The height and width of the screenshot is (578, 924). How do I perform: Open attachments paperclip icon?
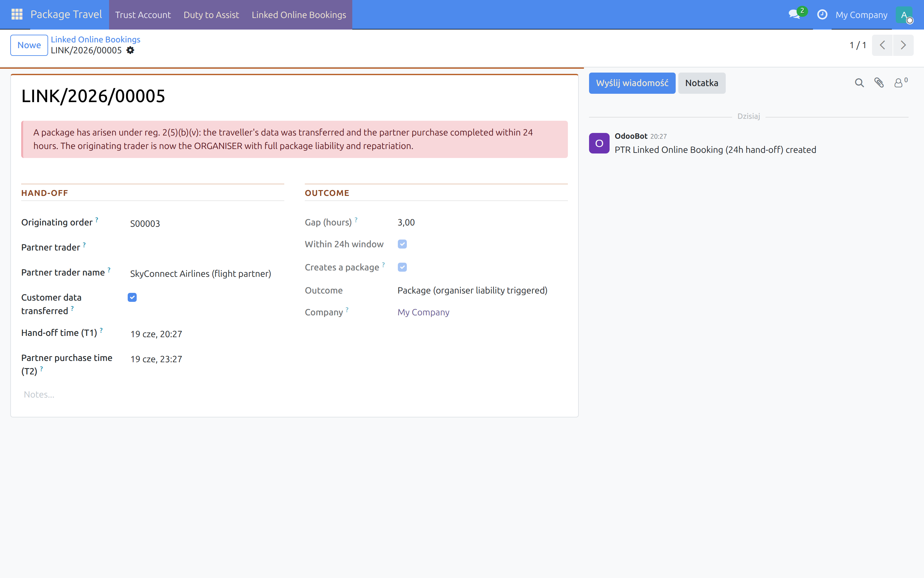tap(879, 83)
